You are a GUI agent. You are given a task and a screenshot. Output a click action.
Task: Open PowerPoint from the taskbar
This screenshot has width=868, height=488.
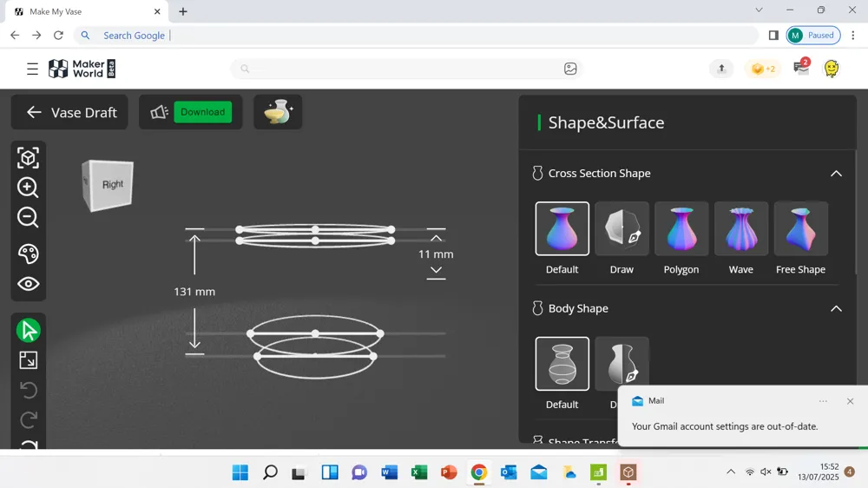coord(449,472)
